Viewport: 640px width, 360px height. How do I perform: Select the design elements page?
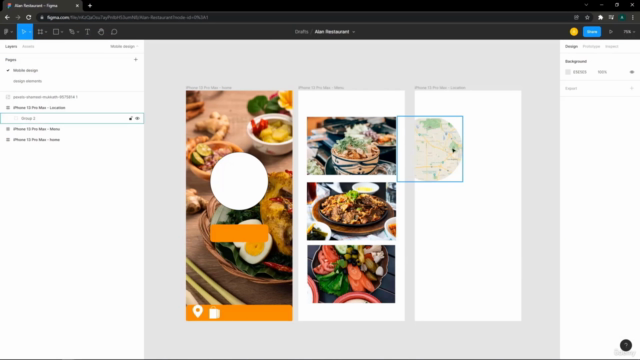[x=27, y=81]
